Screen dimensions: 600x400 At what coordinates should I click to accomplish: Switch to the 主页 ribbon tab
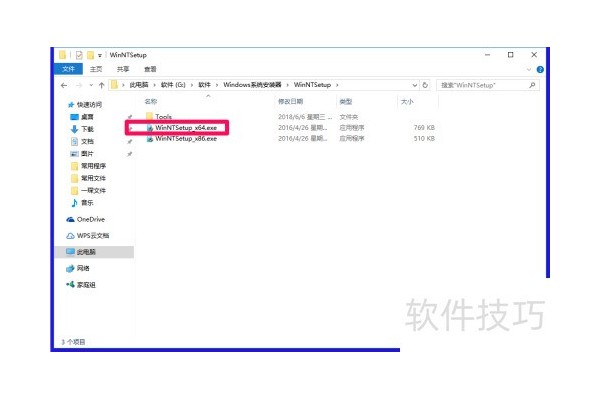point(96,69)
